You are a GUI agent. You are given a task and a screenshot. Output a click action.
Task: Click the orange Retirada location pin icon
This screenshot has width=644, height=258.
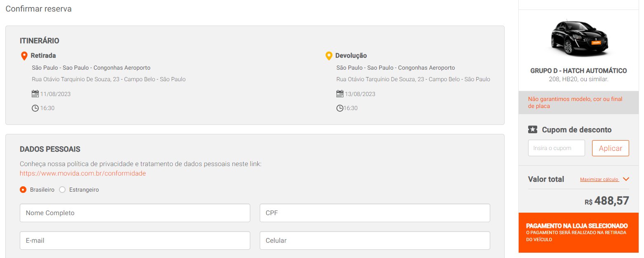24,56
